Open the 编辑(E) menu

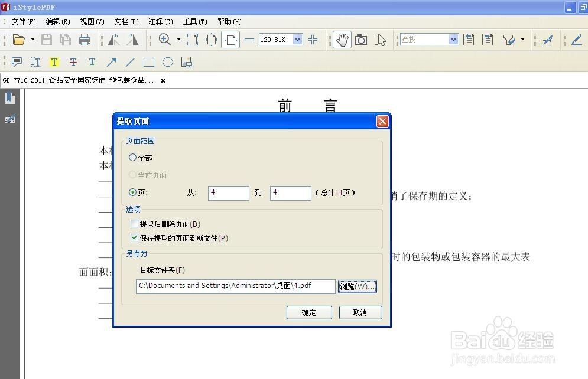[x=58, y=22]
